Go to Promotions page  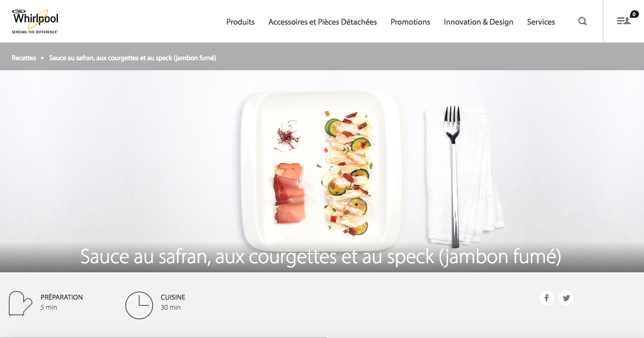(410, 22)
